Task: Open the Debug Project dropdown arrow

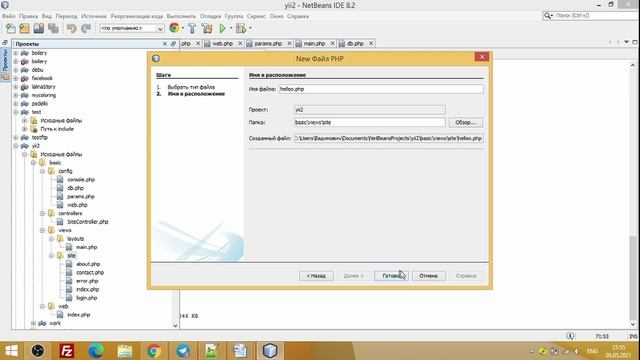Action: pos(250,28)
